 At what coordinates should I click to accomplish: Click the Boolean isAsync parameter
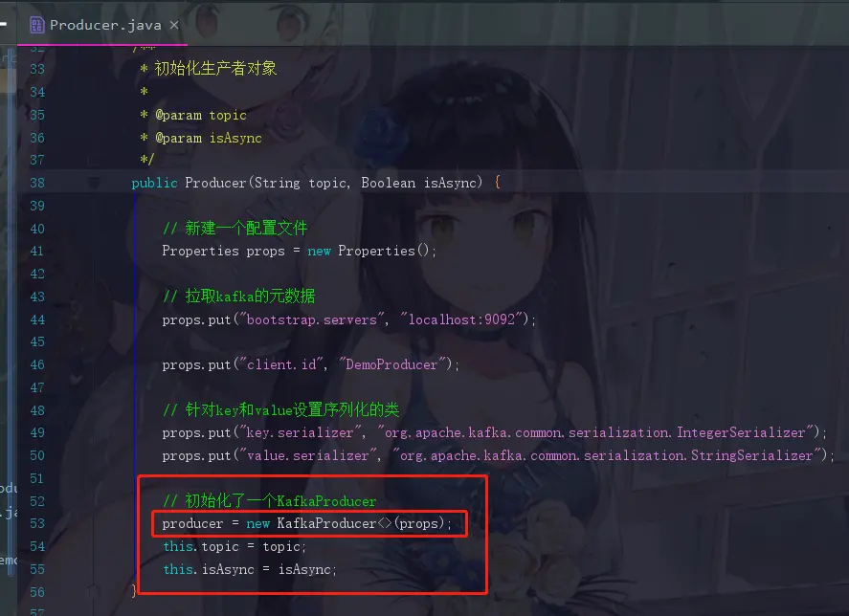(x=421, y=183)
